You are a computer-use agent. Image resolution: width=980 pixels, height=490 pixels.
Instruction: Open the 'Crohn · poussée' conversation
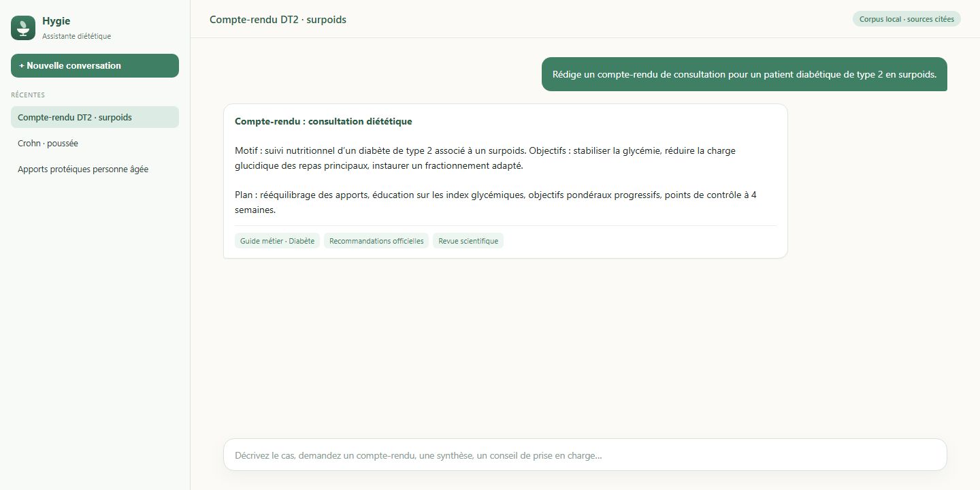click(95, 143)
